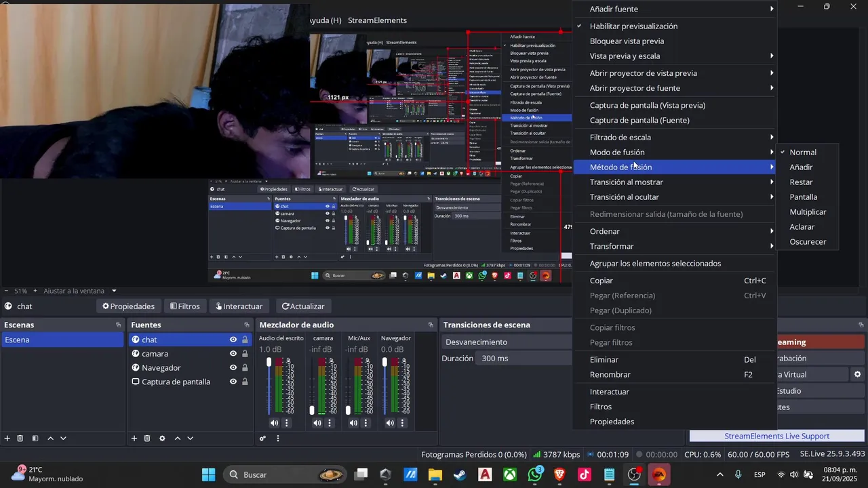Hide the chat source with its eye icon
Screen dimensions: 868x488
[x=233, y=340]
